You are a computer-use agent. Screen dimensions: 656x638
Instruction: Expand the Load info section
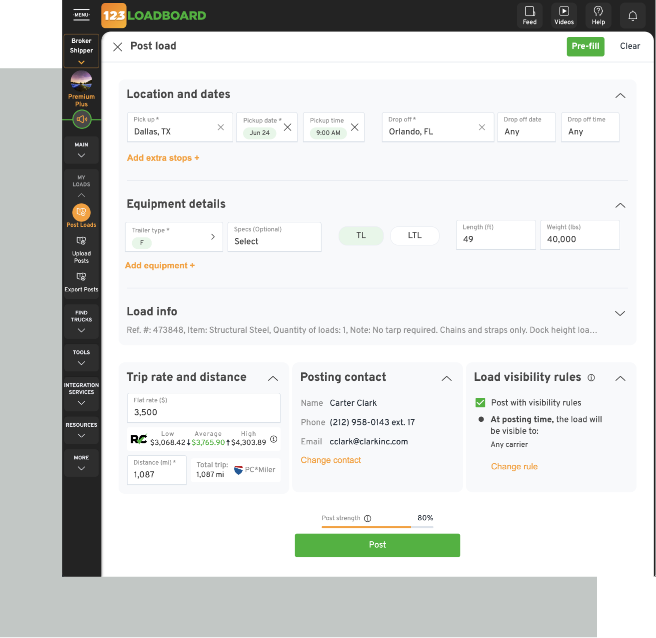(620, 313)
